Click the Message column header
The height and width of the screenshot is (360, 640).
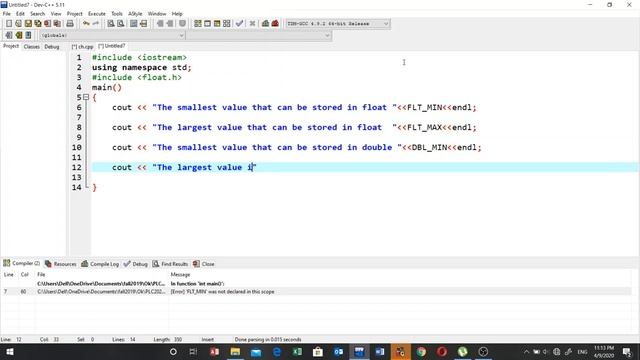pos(180,274)
